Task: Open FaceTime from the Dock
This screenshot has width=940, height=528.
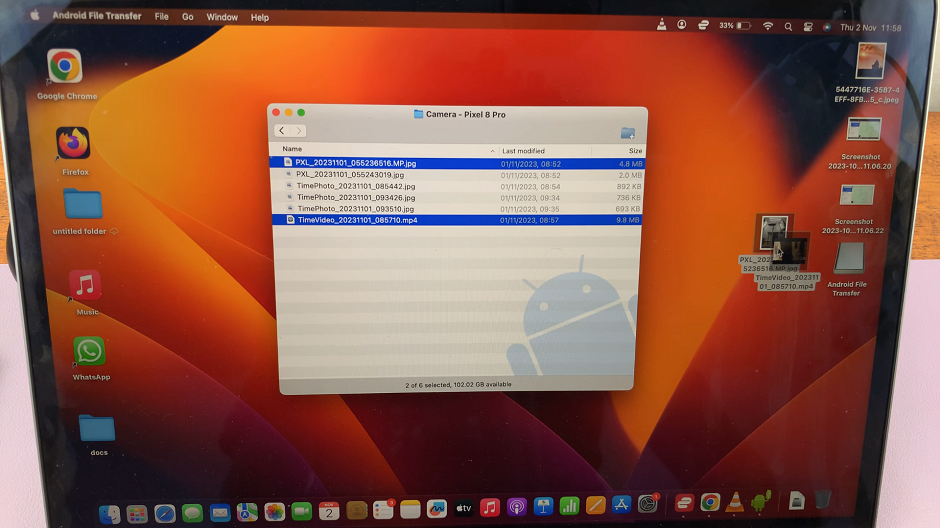Action: [302, 511]
